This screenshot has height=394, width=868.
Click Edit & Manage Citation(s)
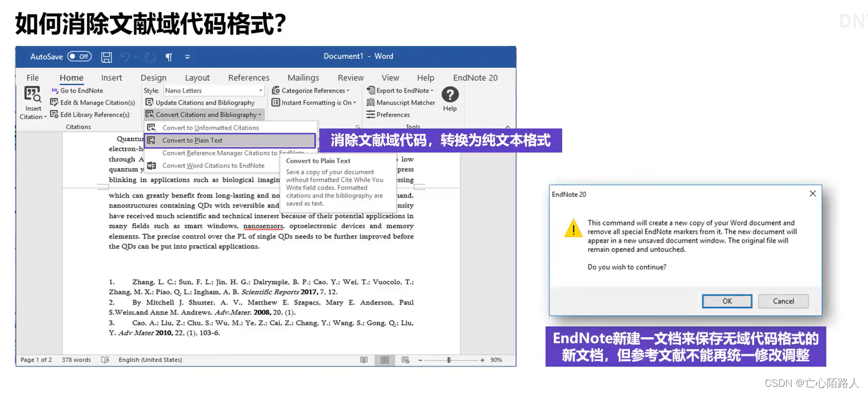(x=92, y=103)
